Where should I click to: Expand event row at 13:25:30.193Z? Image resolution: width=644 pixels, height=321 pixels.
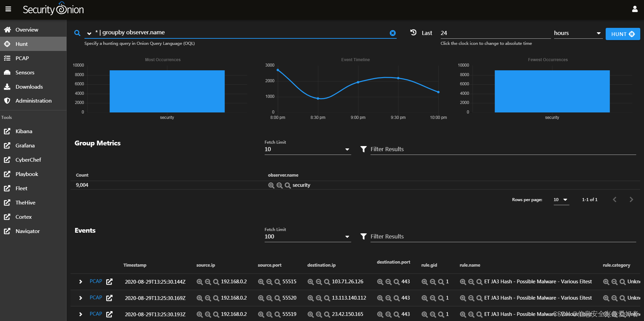pos(80,314)
